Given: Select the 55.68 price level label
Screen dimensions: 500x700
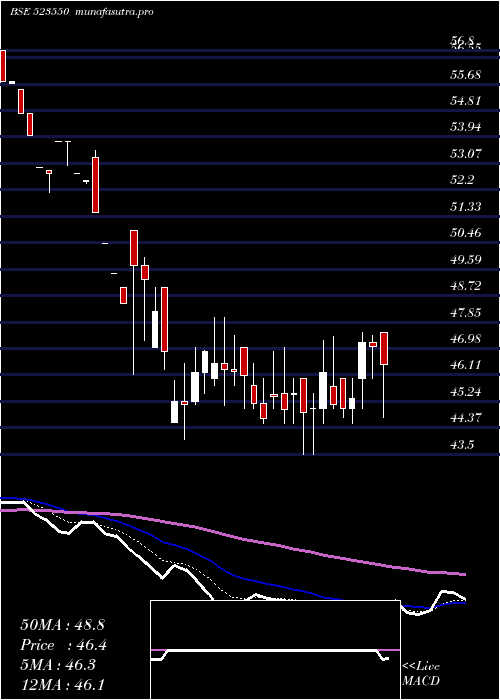Looking at the screenshot, I should [466, 74].
